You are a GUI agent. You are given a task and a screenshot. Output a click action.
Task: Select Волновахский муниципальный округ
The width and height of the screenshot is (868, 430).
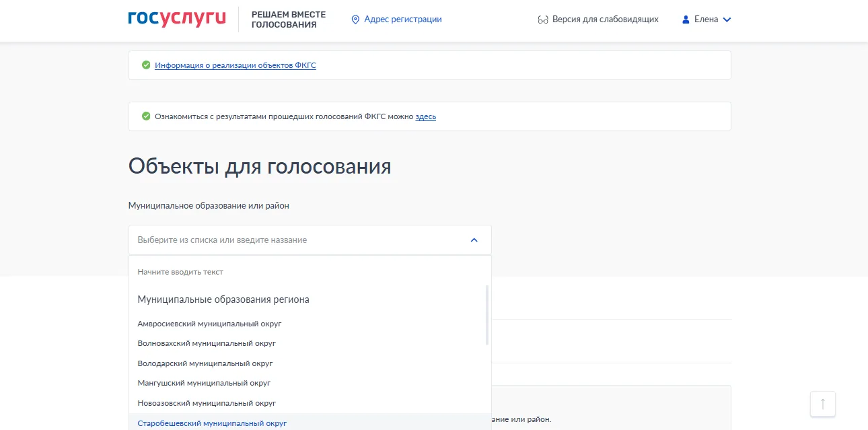click(x=207, y=343)
